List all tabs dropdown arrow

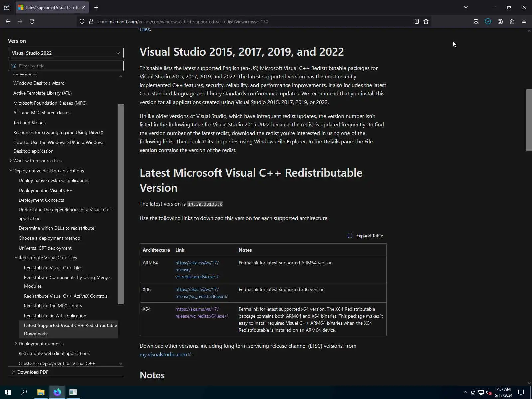(x=466, y=7)
